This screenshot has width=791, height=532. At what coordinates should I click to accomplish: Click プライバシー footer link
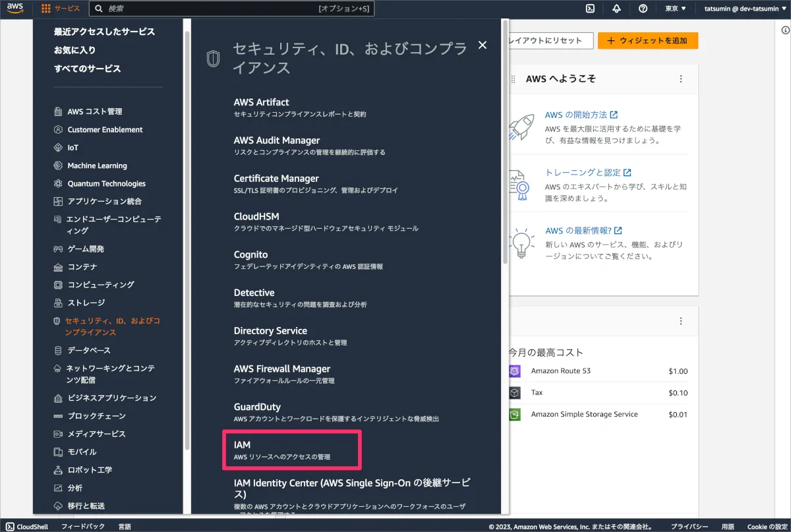click(689, 527)
